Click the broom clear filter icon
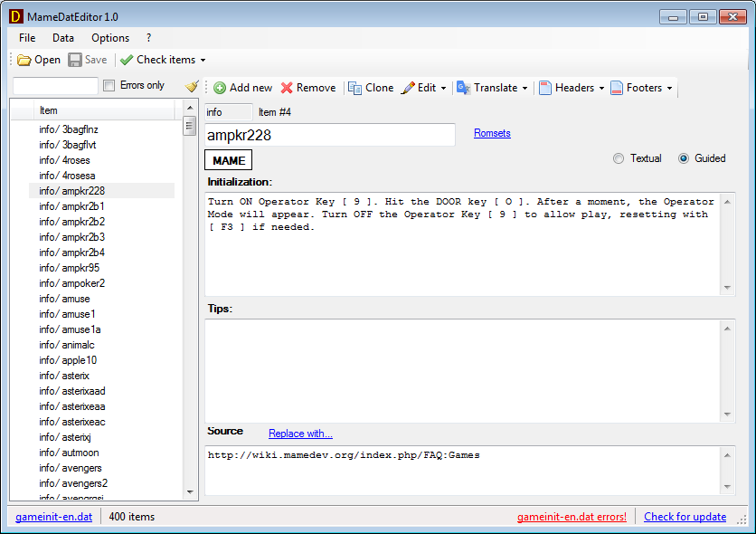Viewport: 756px width, 534px height. [x=191, y=87]
